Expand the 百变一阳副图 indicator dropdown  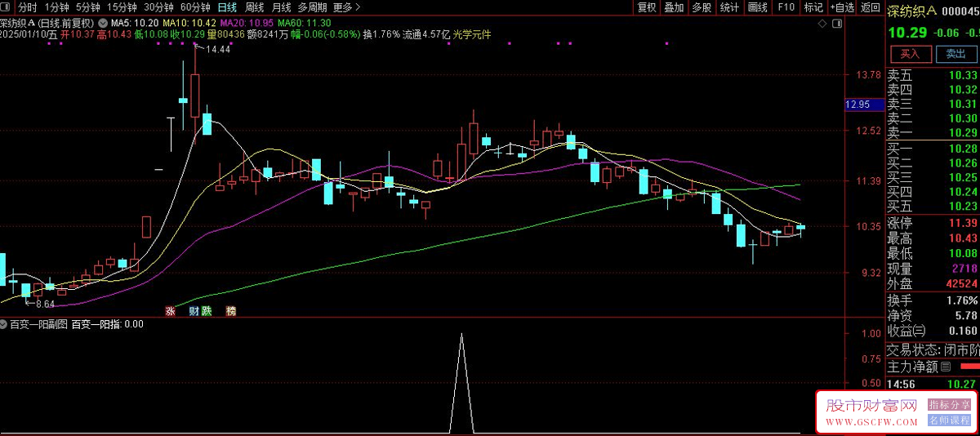tap(4, 324)
